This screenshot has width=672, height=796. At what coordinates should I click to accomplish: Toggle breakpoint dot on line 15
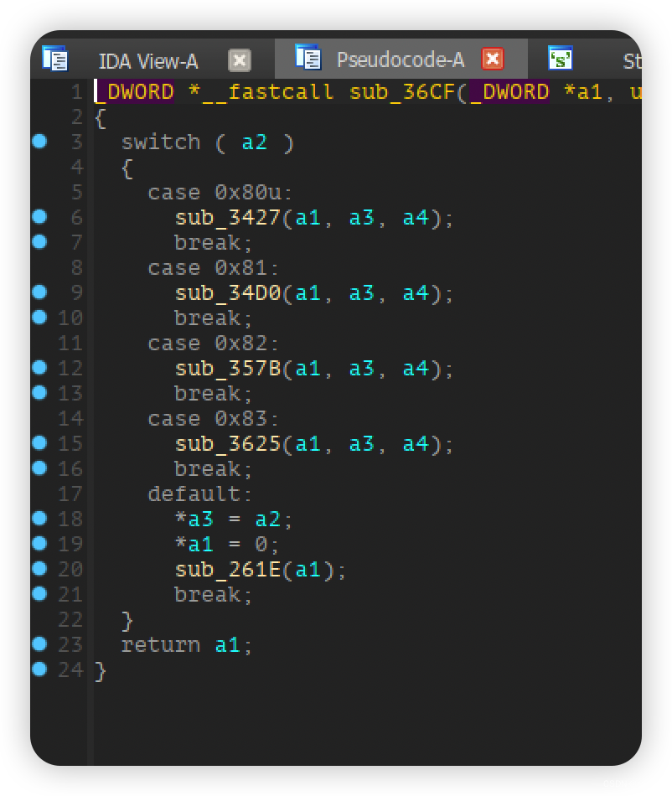pos(39,442)
